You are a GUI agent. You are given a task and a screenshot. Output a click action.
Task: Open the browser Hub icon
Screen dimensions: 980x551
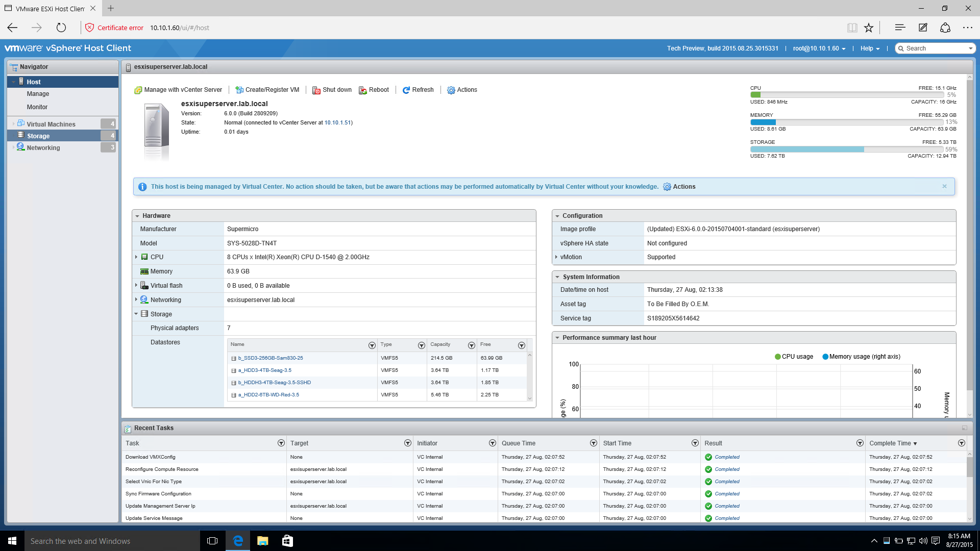coord(900,28)
